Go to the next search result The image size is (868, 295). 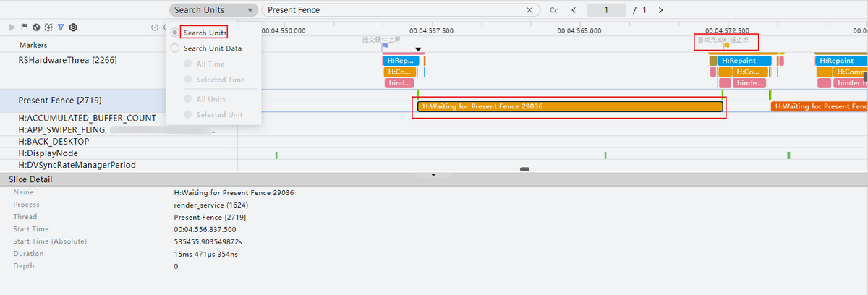[660, 10]
